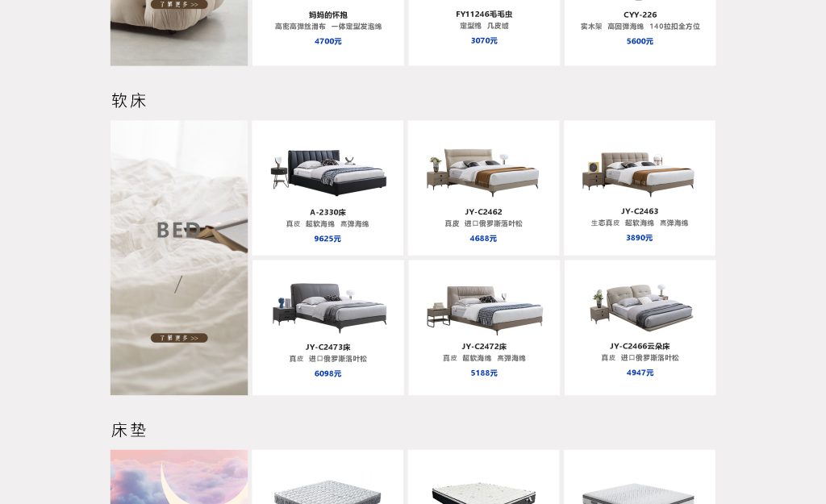Open the 妈妈的怀抱 product title link
The width and height of the screenshot is (826, 504).
pos(327,15)
